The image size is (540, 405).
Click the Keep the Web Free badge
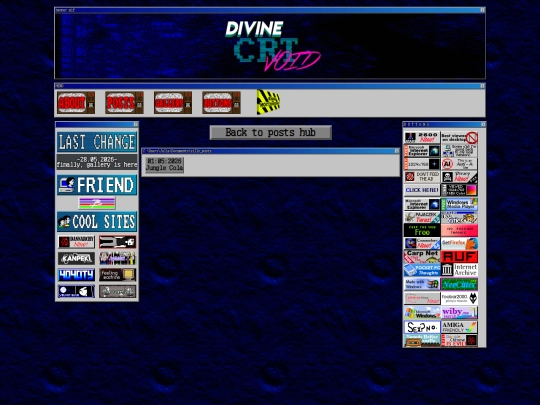(422, 230)
